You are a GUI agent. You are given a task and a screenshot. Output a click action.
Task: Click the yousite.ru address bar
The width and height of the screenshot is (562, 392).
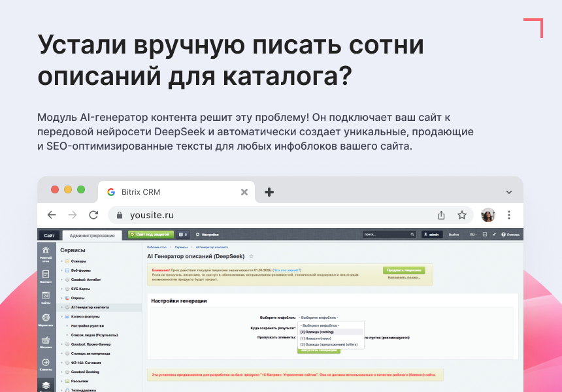(x=290, y=215)
